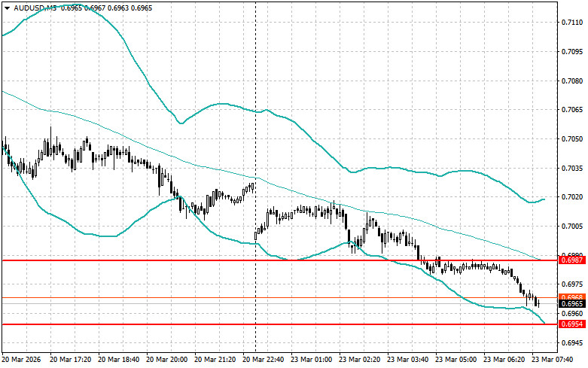Click the 20 Mar 22:40 time label
Screen dimensions: 588x368
(x=263, y=360)
